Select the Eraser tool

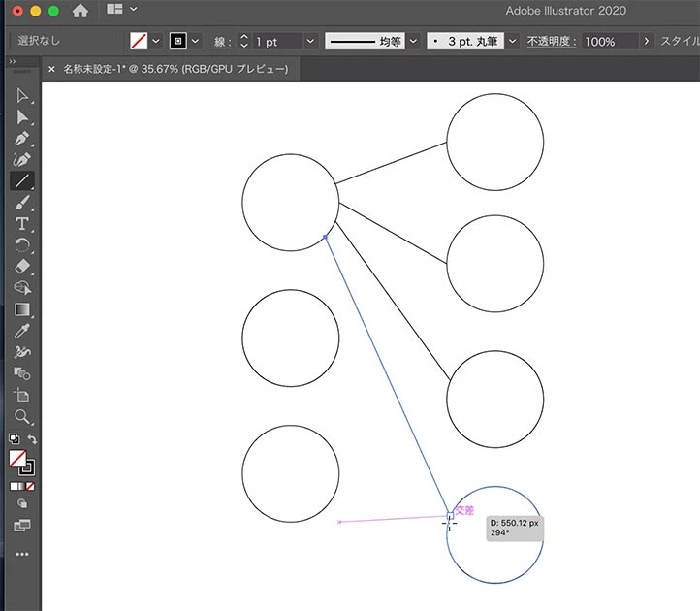point(22,267)
